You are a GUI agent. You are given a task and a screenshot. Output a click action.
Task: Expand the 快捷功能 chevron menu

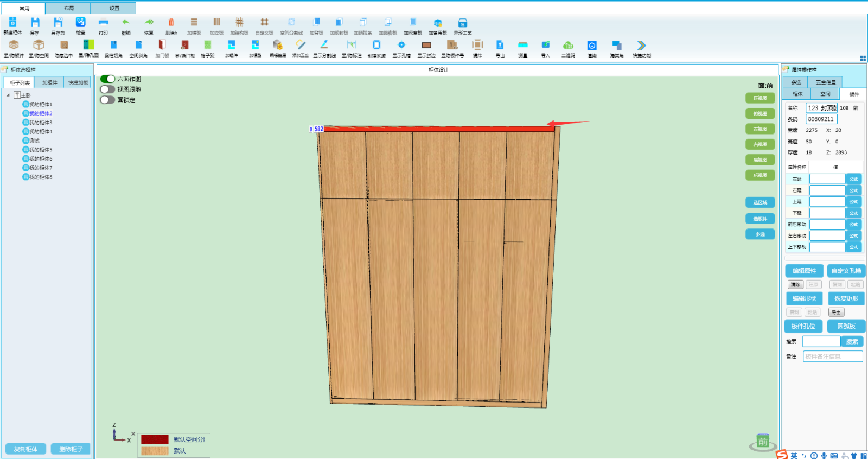tap(641, 46)
